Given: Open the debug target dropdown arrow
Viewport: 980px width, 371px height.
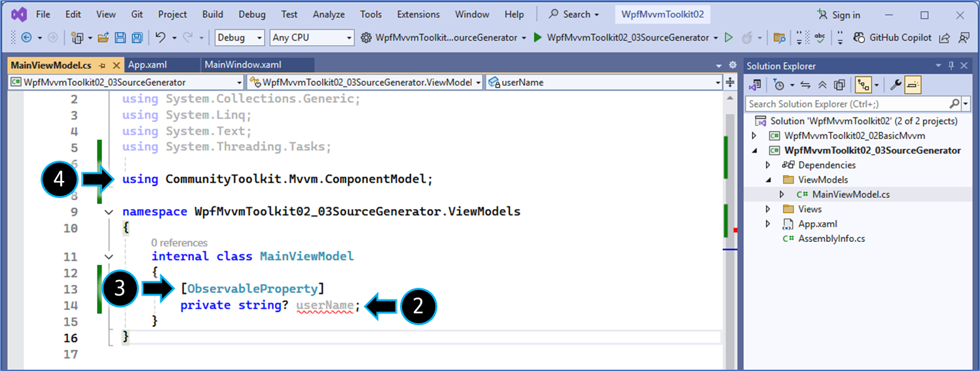Looking at the screenshot, I should click(x=716, y=38).
